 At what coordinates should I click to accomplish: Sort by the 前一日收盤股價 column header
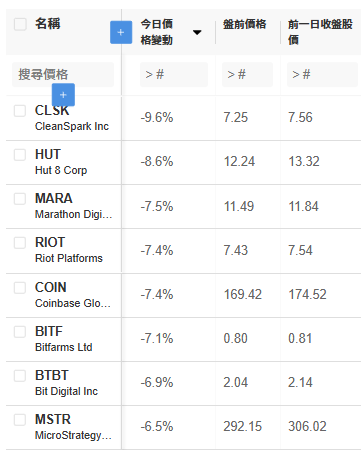[320, 32]
